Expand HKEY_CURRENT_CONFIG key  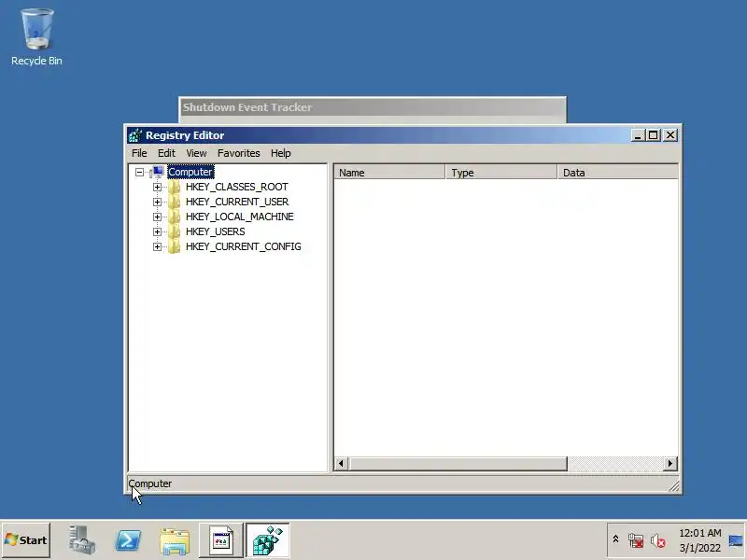click(x=157, y=246)
